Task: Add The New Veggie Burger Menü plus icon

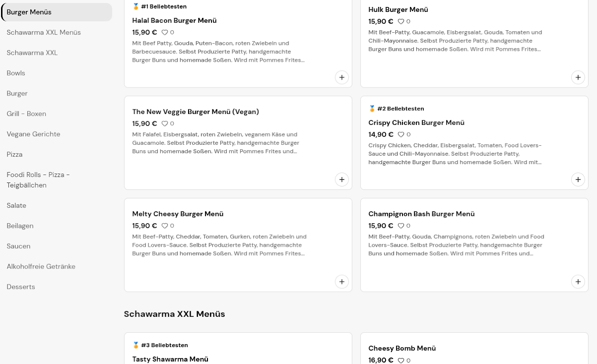Action: pyautogui.click(x=342, y=180)
